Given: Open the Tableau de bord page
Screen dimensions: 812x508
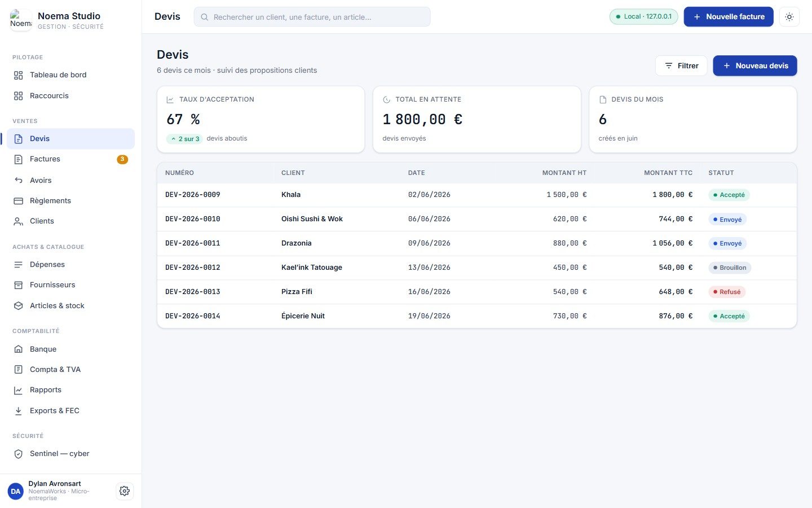Looking at the screenshot, I should click(70, 75).
